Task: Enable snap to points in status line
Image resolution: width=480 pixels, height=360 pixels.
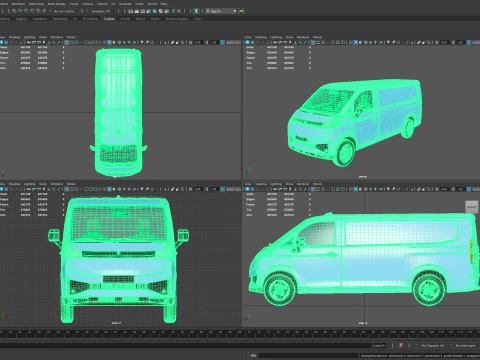Action: pyautogui.click(x=26, y=11)
